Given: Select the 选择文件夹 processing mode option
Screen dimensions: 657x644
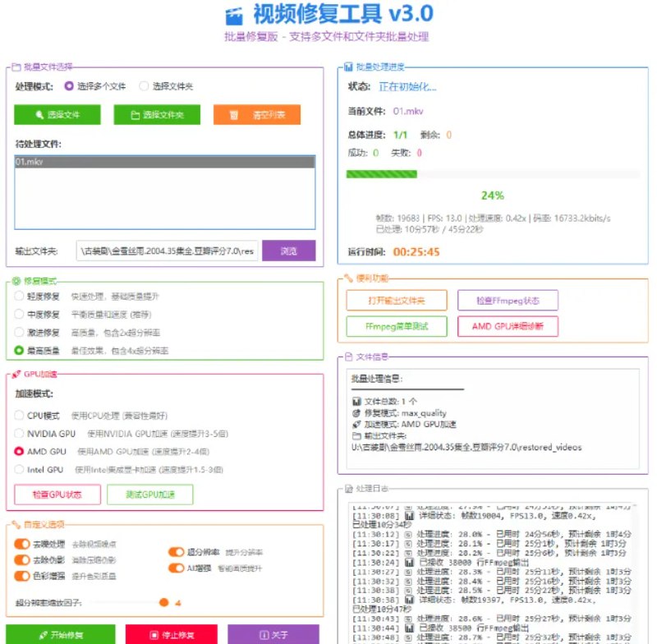Looking at the screenshot, I should coord(145,85).
